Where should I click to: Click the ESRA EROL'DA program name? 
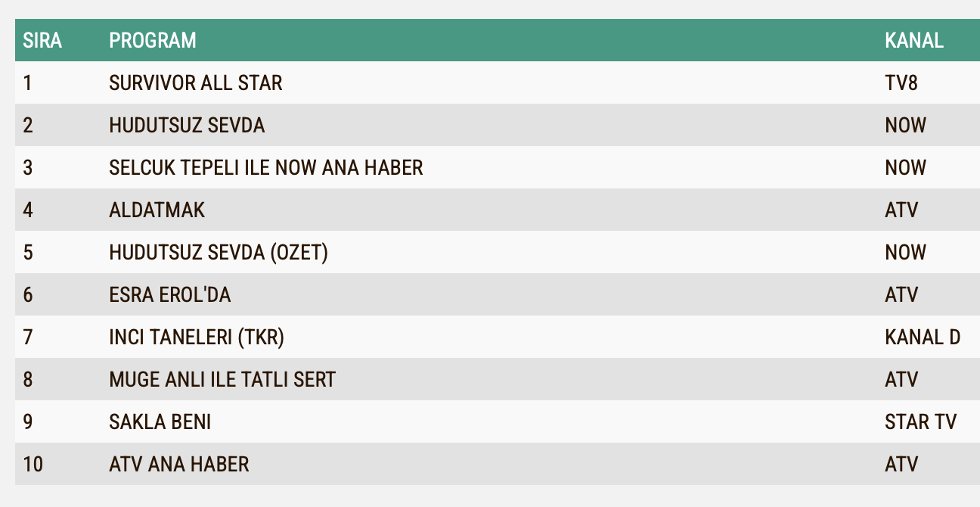click(169, 294)
